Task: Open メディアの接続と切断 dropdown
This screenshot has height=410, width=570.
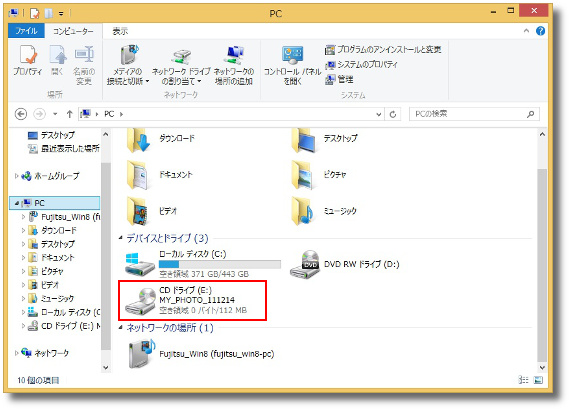Action: (x=128, y=65)
